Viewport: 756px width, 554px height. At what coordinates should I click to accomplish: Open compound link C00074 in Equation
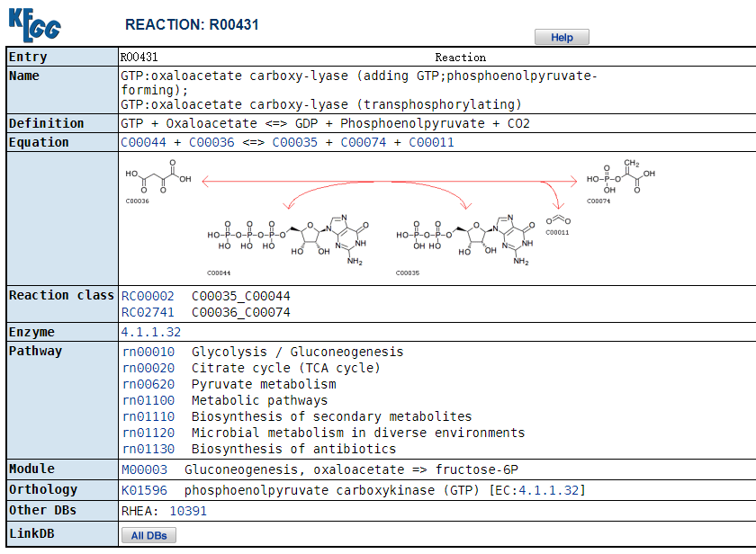tap(363, 143)
